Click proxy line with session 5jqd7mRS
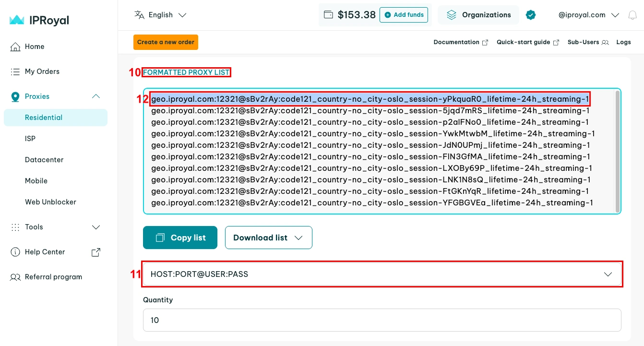The height and width of the screenshot is (346, 644). pos(370,111)
